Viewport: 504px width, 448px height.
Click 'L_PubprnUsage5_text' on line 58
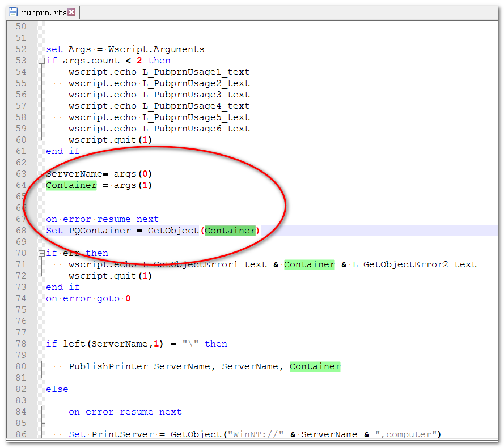point(196,118)
